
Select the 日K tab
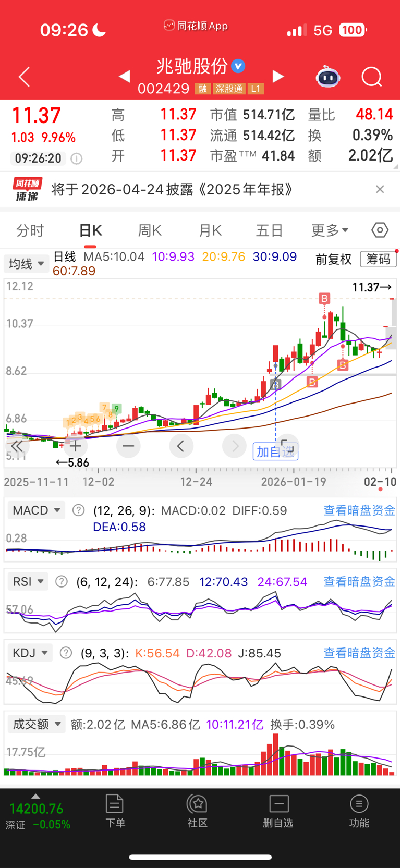click(91, 230)
